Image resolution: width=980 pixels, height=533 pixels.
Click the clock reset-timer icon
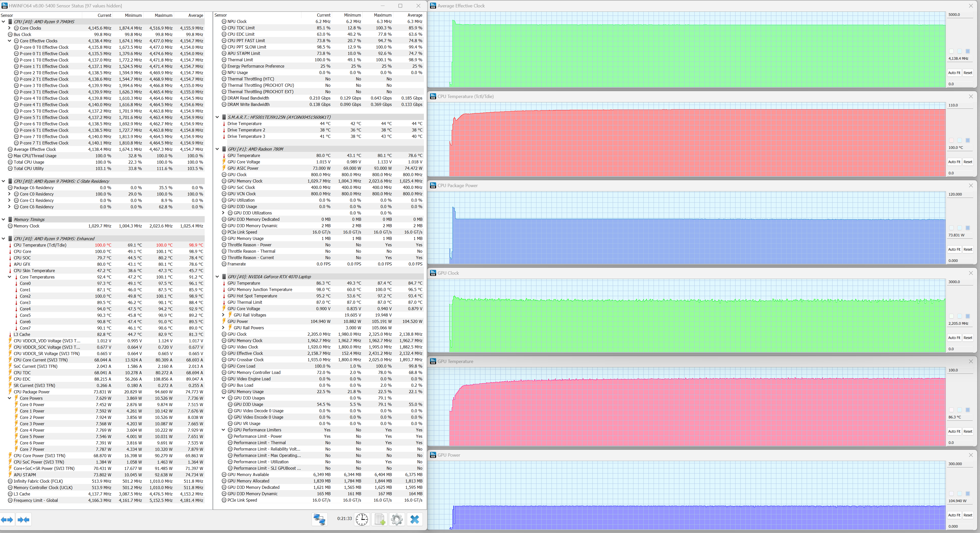(x=362, y=519)
